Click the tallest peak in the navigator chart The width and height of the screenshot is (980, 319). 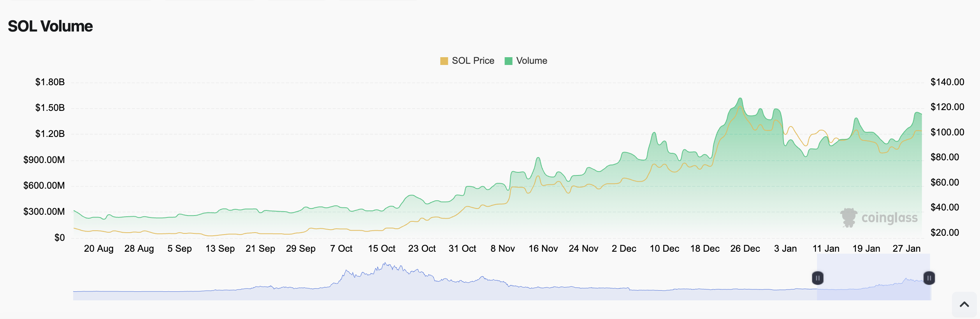pyautogui.click(x=385, y=264)
